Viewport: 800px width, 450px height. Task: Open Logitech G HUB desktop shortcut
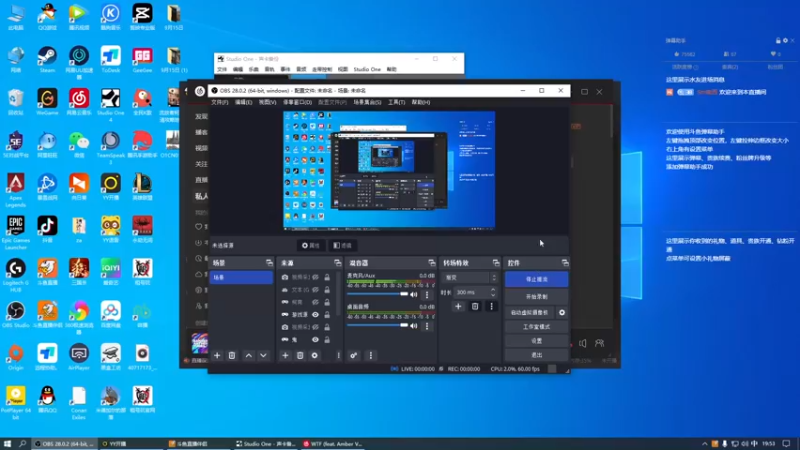(15, 276)
